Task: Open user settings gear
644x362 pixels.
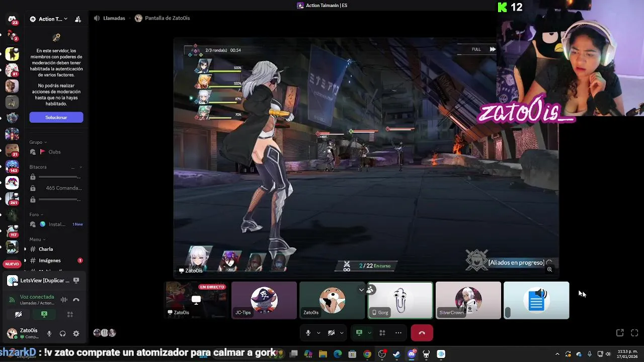Action: (x=76, y=333)
